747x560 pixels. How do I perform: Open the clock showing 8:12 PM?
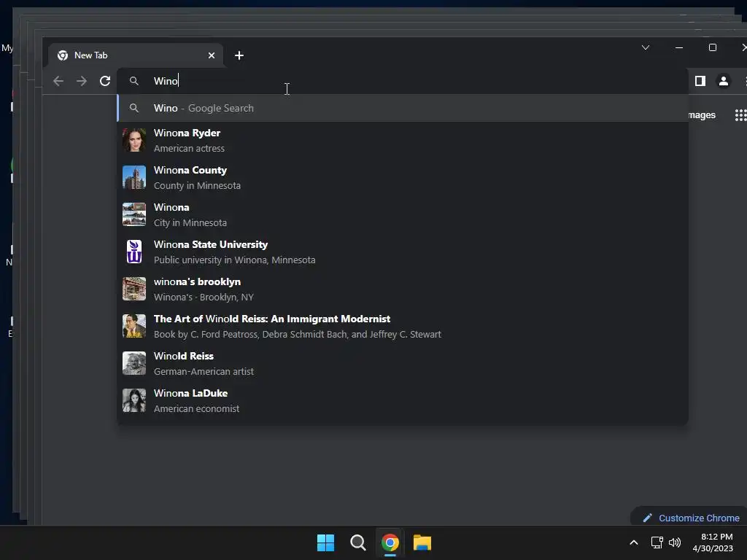(x=713, y=542)
